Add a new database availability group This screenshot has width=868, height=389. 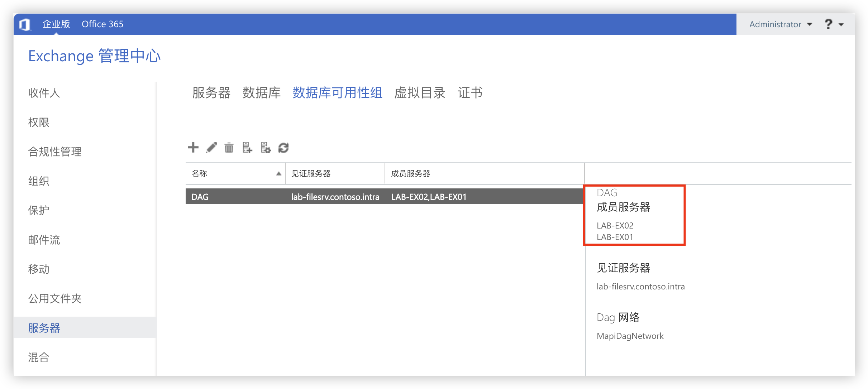coord(193,147)
